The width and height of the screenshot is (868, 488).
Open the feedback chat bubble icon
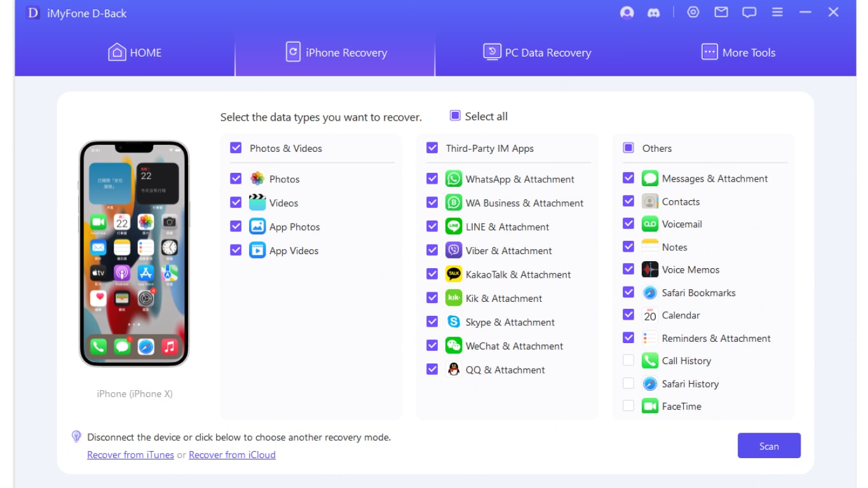(749, 12)
